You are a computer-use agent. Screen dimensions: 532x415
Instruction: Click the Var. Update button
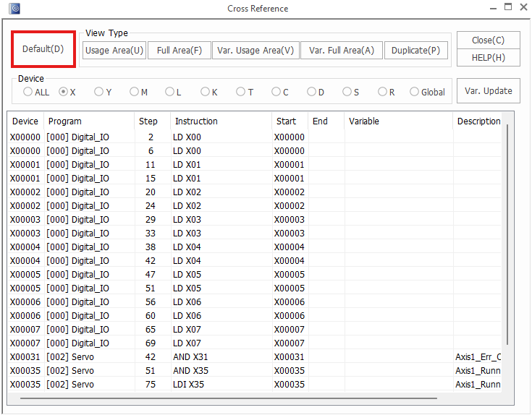[488, 91]
